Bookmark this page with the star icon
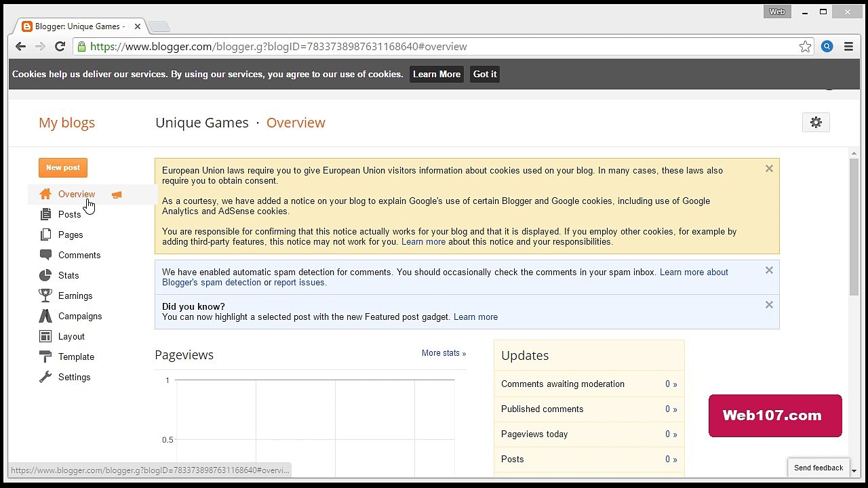868x488 pixels. [805, 47]
